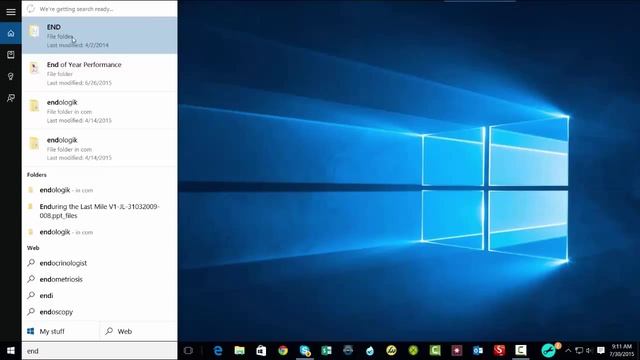
Task: Click the search box containing end
Action: point(100,351)
